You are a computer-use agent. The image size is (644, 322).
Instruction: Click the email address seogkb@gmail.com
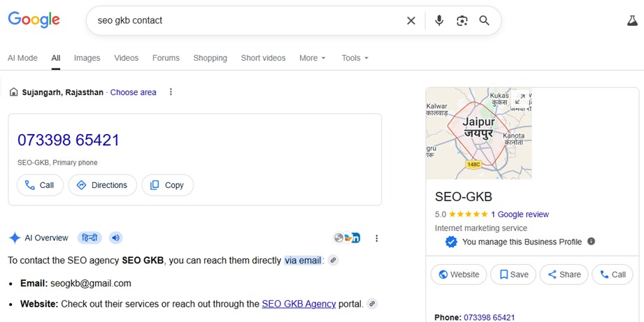pyautogui.click(x=91, y=283)
